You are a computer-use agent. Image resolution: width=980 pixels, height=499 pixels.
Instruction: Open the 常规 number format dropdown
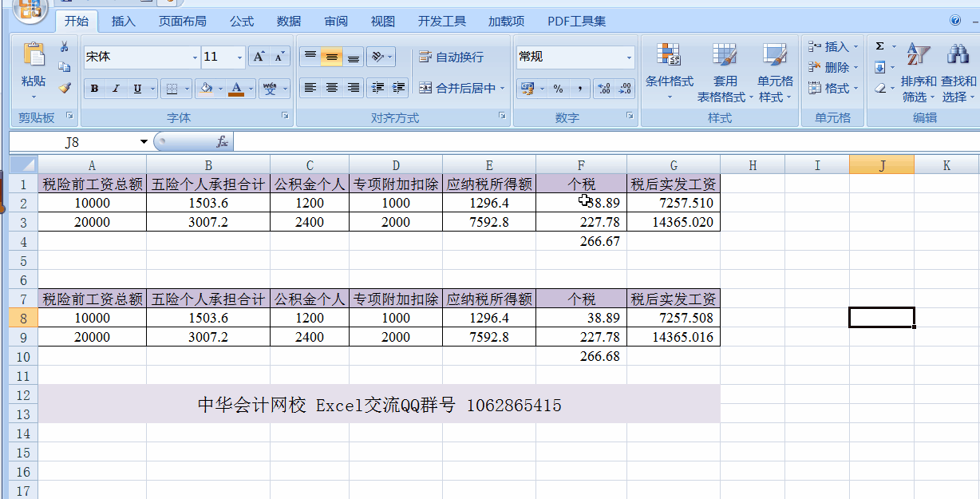pyautogui.click(x=629, y=57)
